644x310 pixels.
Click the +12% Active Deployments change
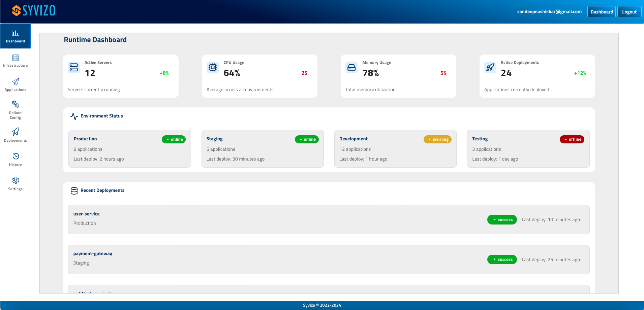[580, 73]
